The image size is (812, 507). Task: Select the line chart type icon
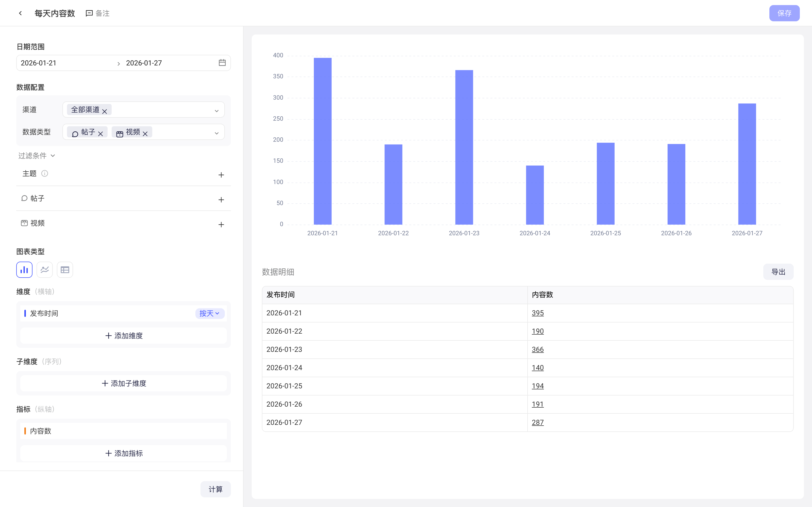45,269
